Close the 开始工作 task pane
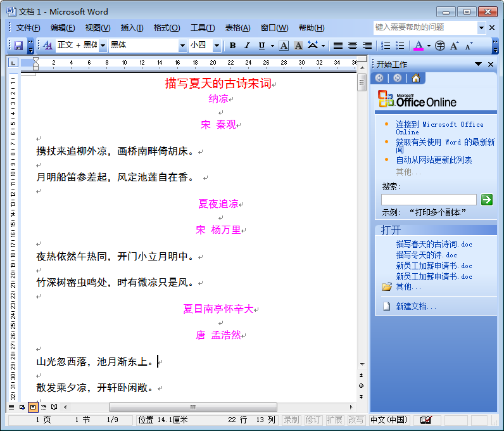Image resolution: width=504 pixels, height=431 pixels. click(491, 65)
